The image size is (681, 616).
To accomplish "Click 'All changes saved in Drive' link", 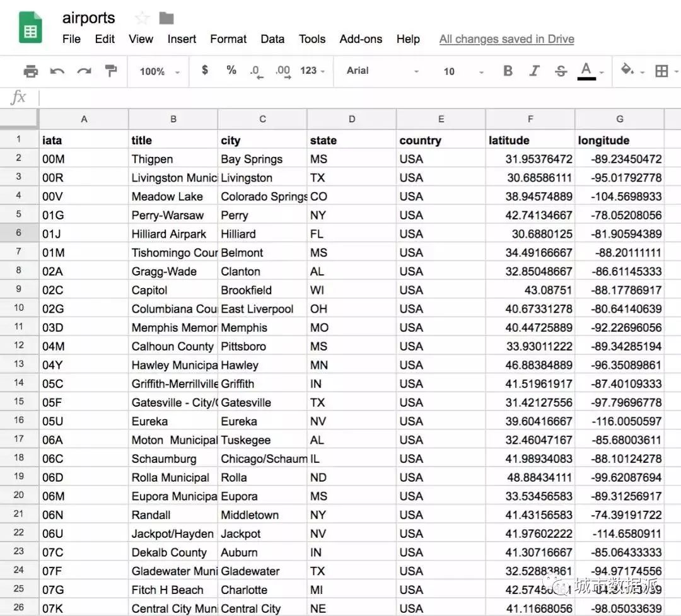I will (x=506, y=39).
